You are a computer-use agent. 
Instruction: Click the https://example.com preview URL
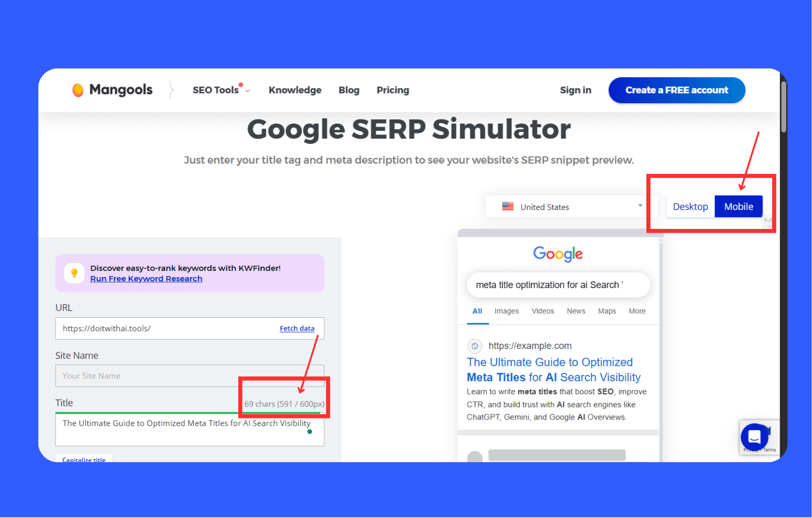tap(530, 346)
